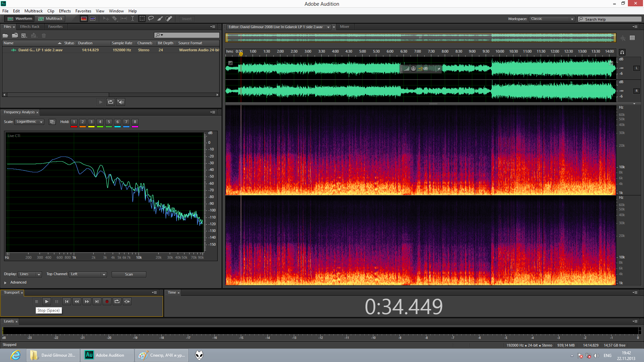Select the Marquee Selection tool
644x362 pixels.
tap(142, 19)
